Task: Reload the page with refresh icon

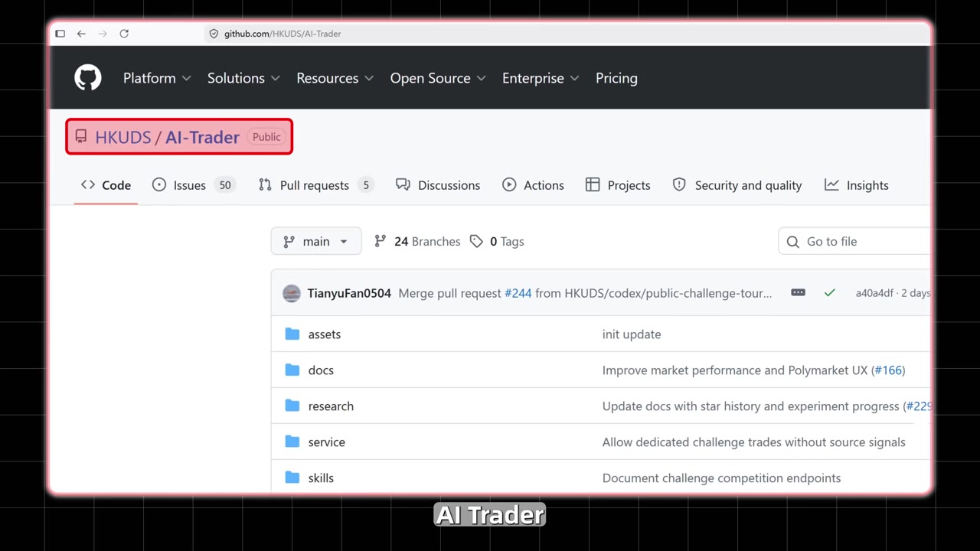Action: coord(124,34)
